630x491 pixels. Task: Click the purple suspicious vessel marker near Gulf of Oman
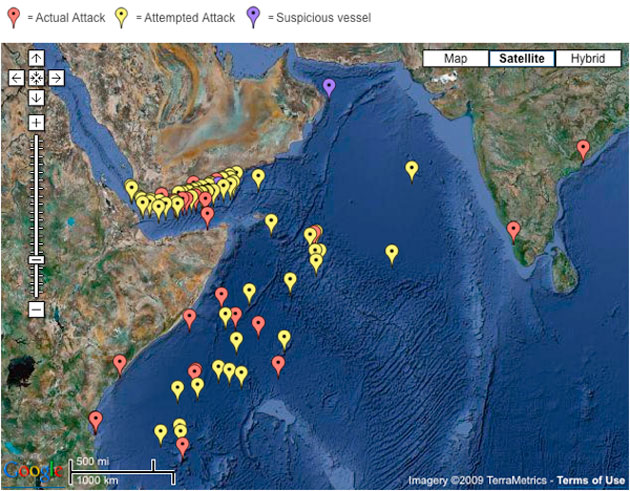point(329,88)
